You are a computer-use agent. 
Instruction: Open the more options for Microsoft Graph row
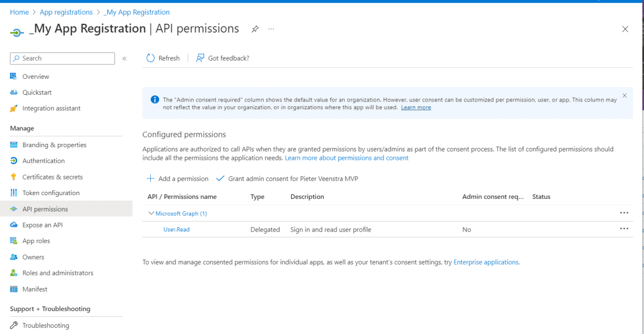(x=624, y=213)
